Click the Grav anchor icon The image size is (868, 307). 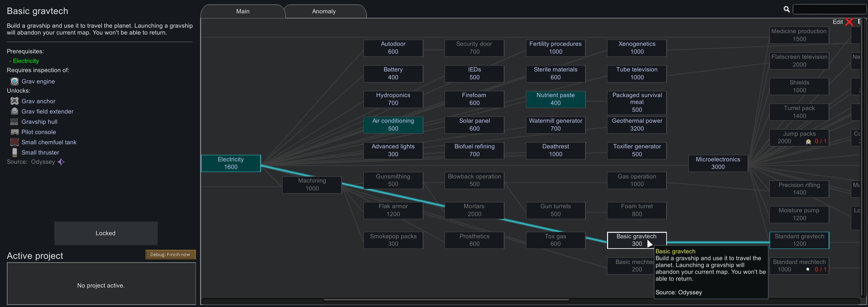(x=14, y=101)
